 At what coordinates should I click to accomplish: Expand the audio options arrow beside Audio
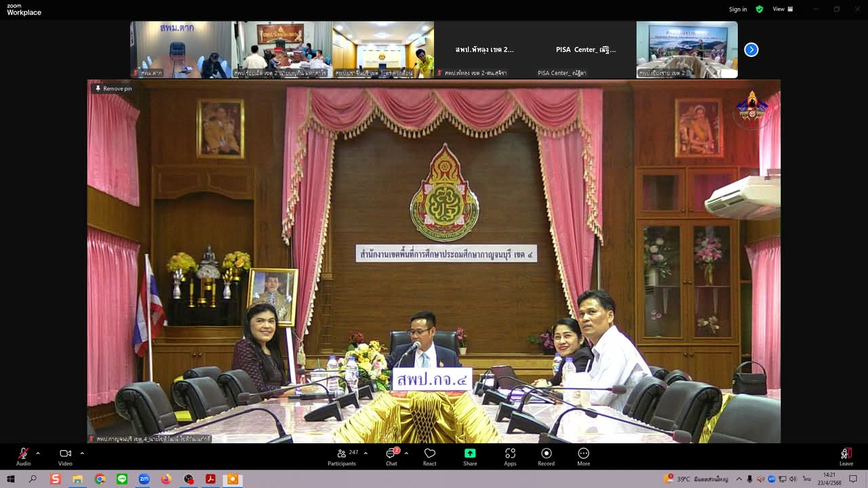tap(37, 453)
